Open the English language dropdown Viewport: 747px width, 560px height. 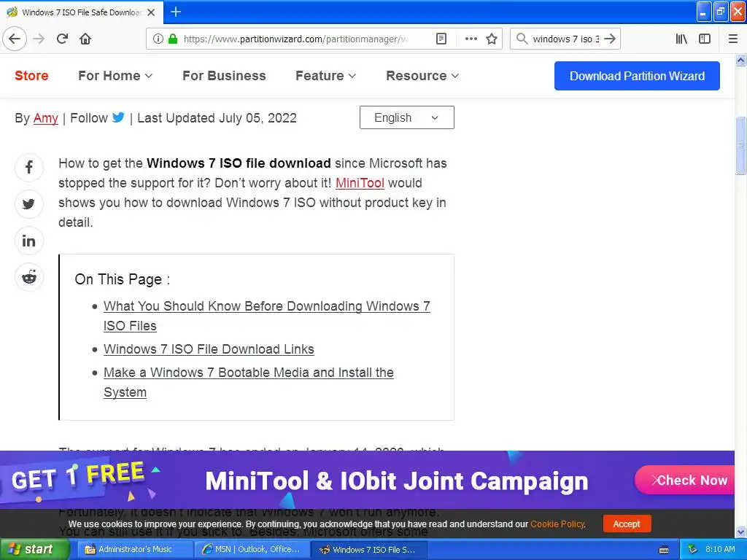click(x=407, y=117)
